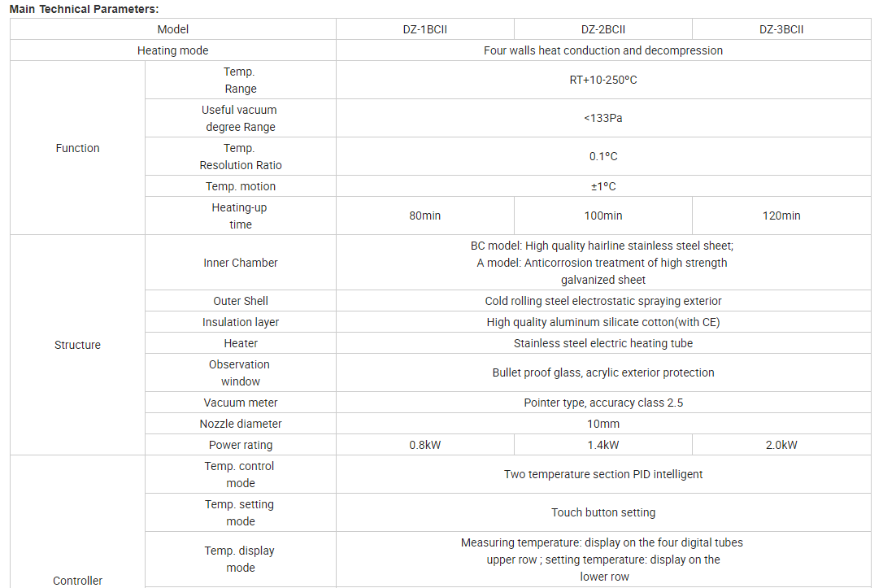Click the Vacuum meter row label
The image size is (883, 588).
[241, 403]
